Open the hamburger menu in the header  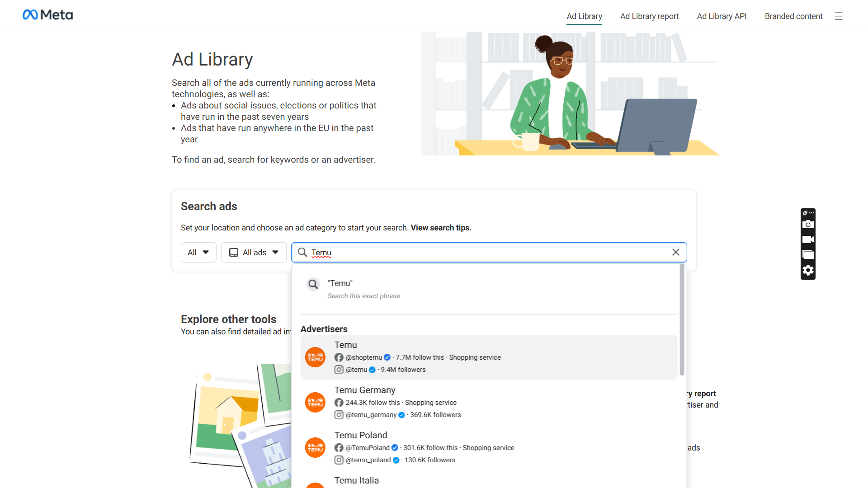(x=839, y=16)
